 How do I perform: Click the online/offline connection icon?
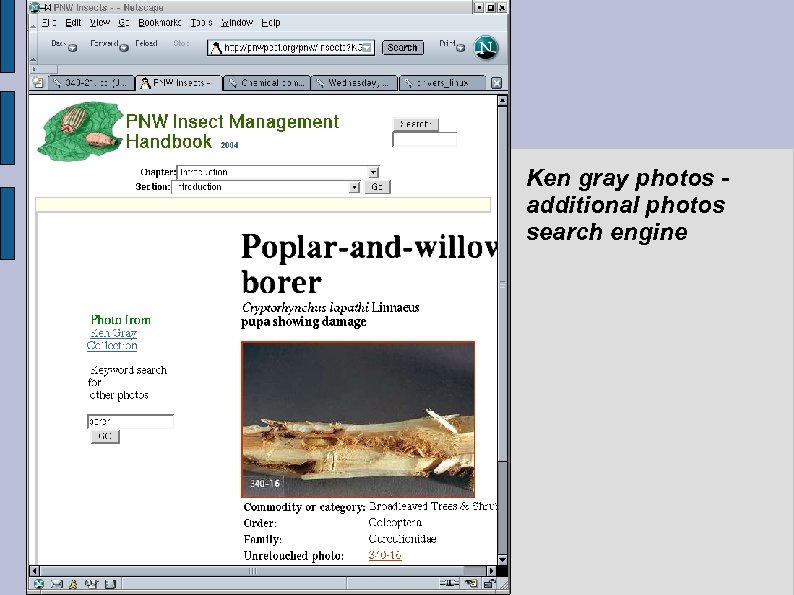pyautogui.click(x=449, y=583)
